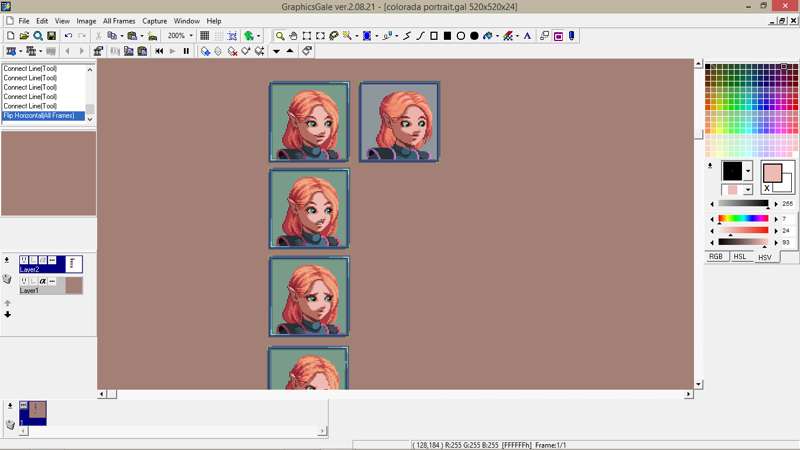Image resolution: width=800 pixels, height=450 pixels.
Task: Click the rainbow hue slider
Action: click(743, 218)
